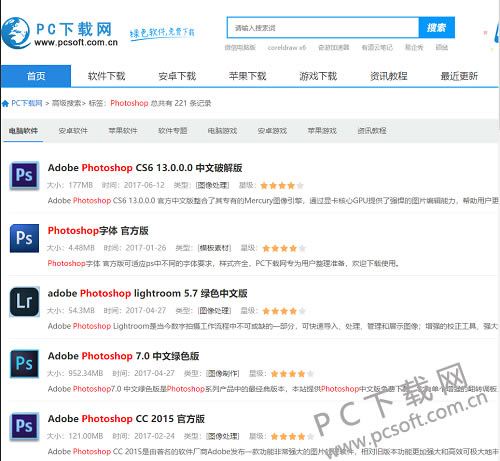This screenshot has width=500, height=461.
Task: Click the 绿色软件,免费下载 slogan image
Action: 162,33
